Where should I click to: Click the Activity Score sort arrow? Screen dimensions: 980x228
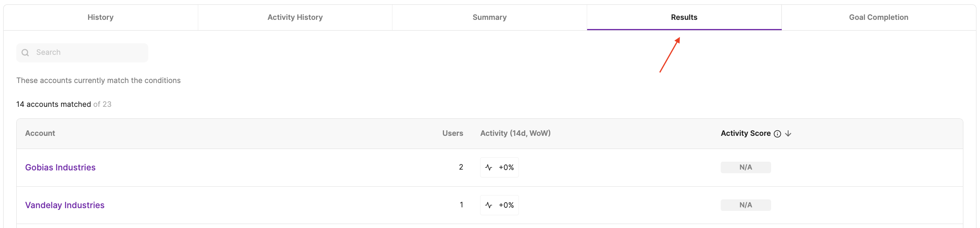point(788,134)
